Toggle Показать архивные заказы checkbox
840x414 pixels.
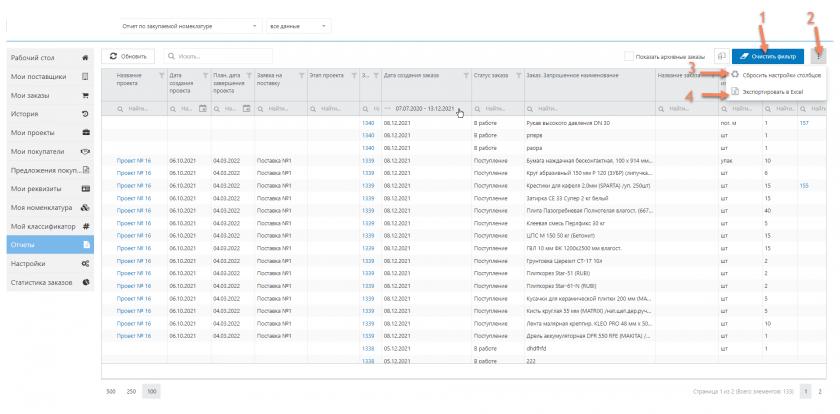628,56
